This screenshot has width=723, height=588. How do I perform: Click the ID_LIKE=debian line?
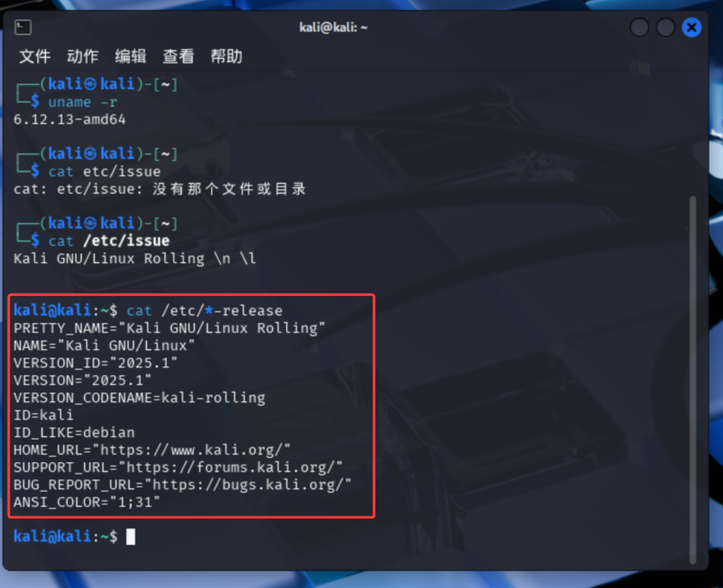74,433
